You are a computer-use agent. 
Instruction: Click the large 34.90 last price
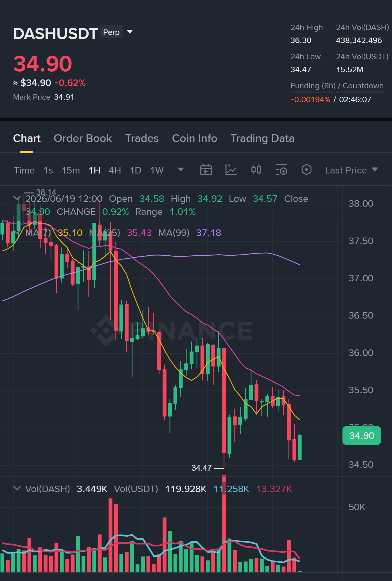point(43,64)
